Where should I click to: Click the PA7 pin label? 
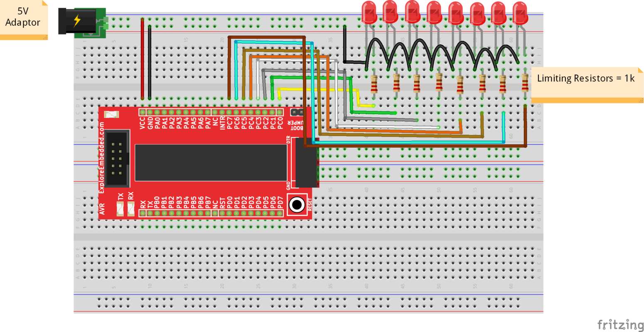(208, 123)
